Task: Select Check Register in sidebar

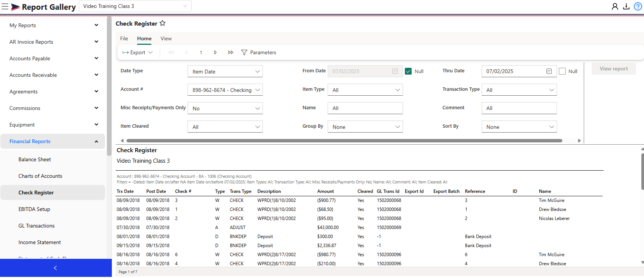Action: coord(53,192)
